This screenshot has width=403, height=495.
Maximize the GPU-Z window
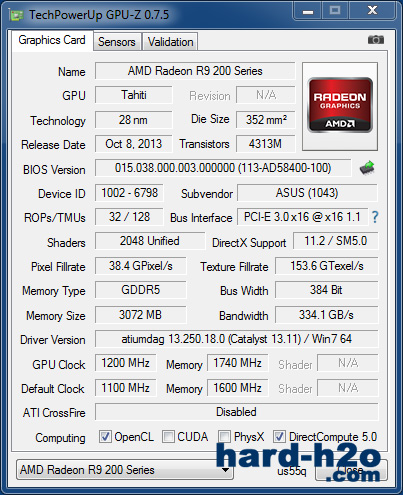pyautogui.click(x=335, y=11)
